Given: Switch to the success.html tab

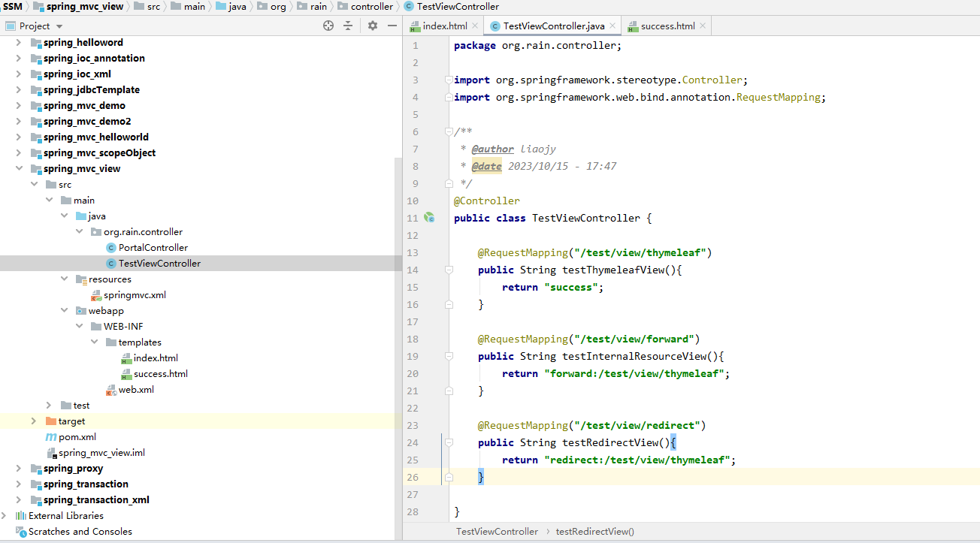Looking at the screenshot, I should coord(667,26).
